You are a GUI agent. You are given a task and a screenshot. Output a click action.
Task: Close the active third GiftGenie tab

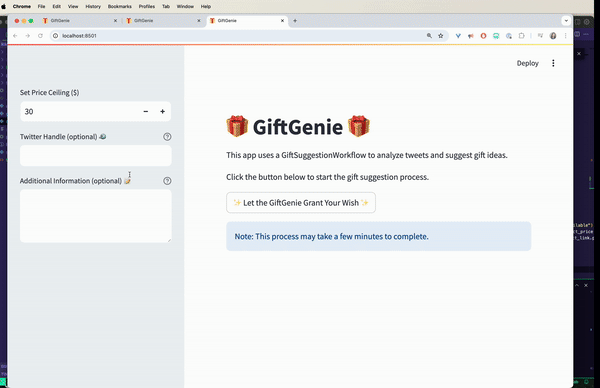click(x=282, y=21)
